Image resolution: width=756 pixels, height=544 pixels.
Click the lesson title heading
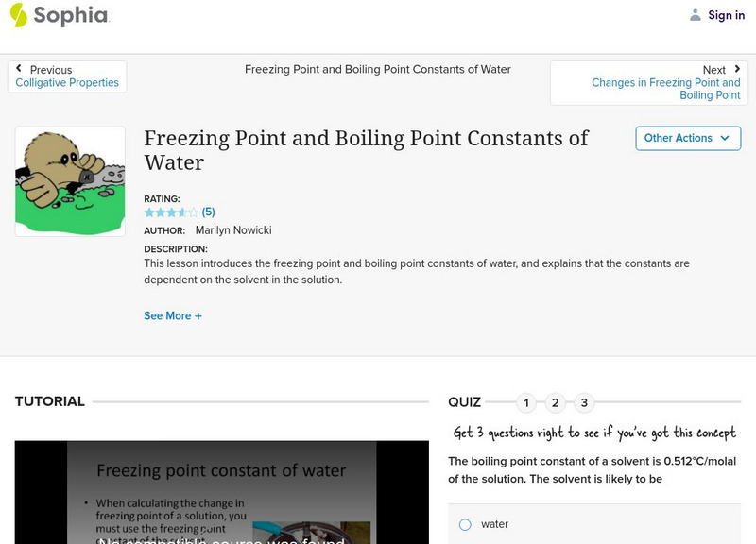366,149
